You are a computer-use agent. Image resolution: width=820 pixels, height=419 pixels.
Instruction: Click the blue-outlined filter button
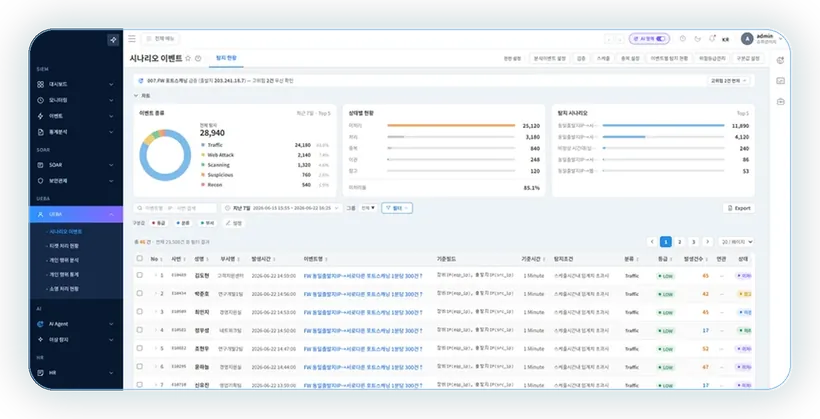pos(397,208)
